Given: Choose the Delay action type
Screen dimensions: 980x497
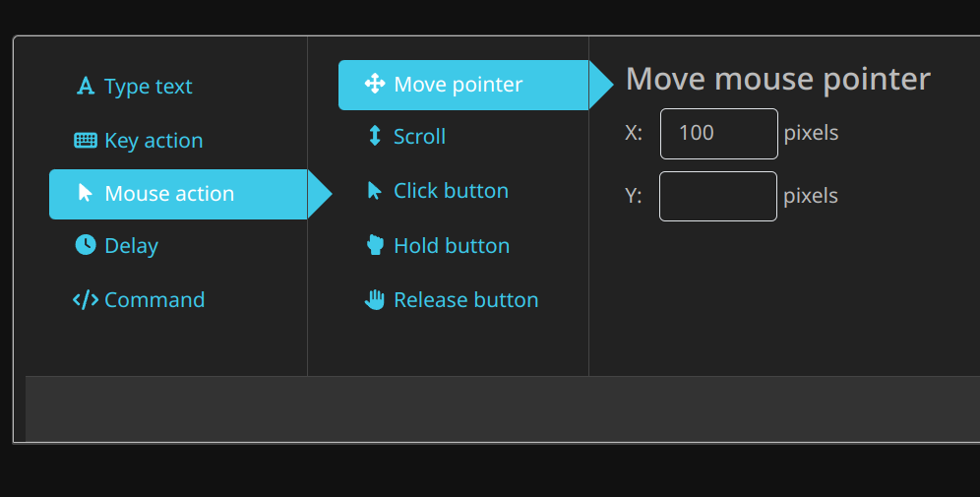Looking at the screenshot, I should (131, 246).
